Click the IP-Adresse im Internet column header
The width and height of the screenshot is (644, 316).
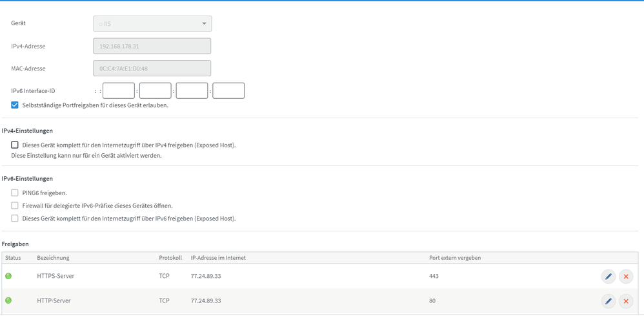[218, 258]
